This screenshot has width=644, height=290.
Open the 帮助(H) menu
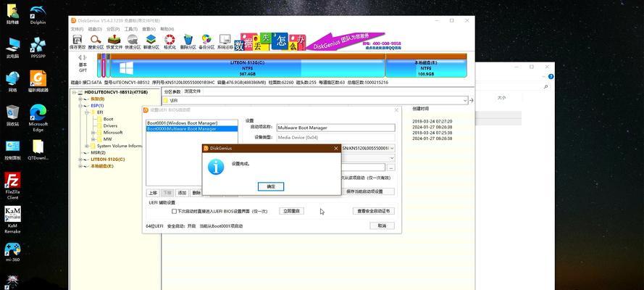[x=167, y=29]
